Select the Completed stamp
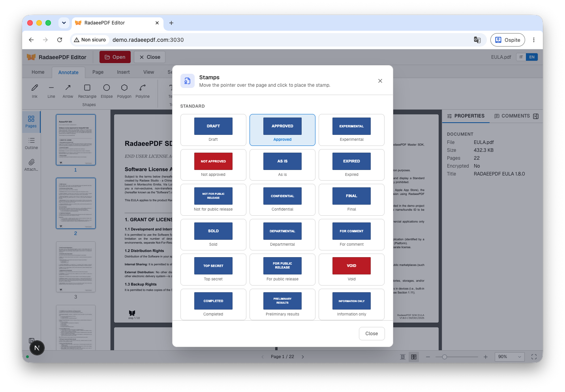Image resolution: width=565 pixels, height=392 pixels. 213,304
